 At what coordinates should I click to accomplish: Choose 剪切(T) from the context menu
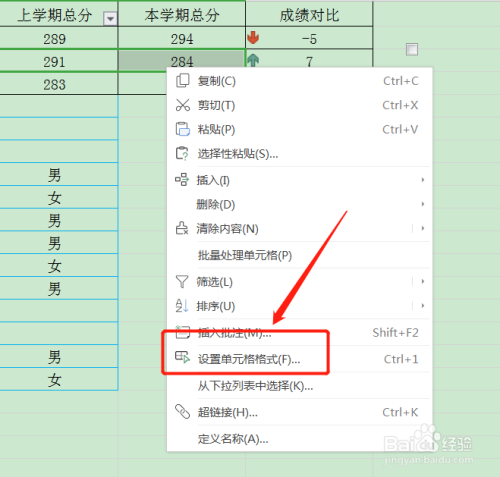tap(299, 105)
